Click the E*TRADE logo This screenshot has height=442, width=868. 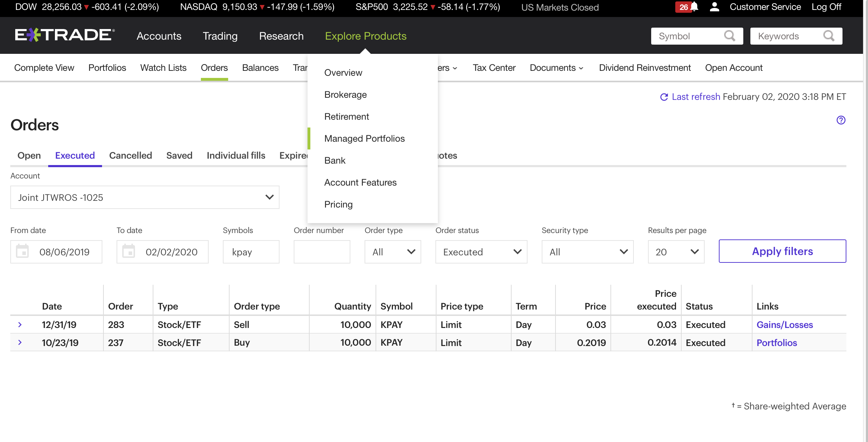click(64, 35)
